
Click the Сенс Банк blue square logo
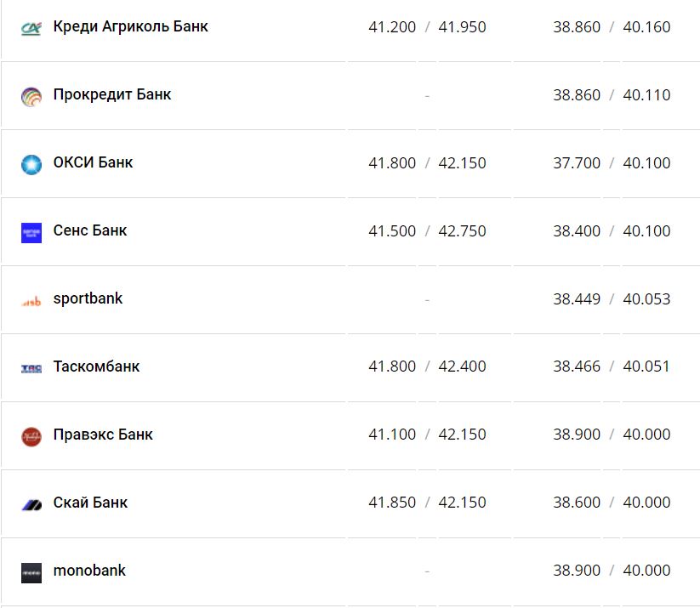pos(31,232)
